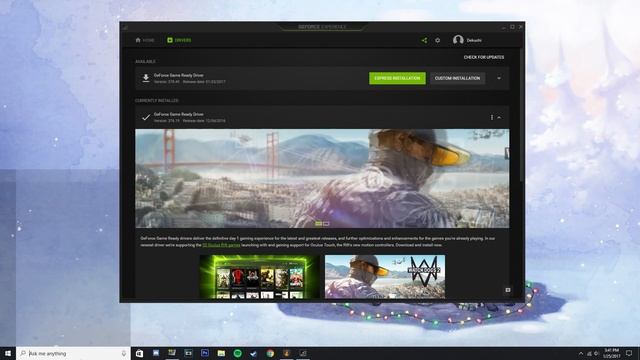Screen dimensions: 640x360
Task: Click the download arrow icon for available driver
Action: coord(146,78)
